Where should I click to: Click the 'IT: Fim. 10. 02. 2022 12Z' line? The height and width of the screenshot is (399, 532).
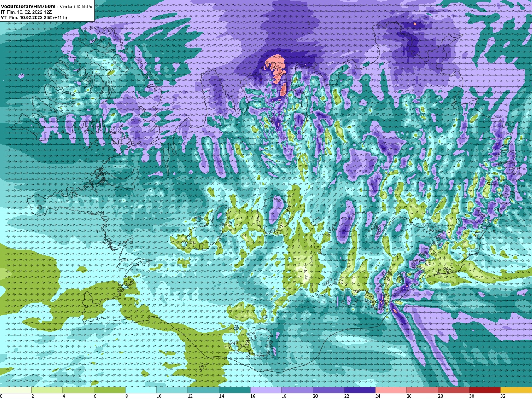26,12
